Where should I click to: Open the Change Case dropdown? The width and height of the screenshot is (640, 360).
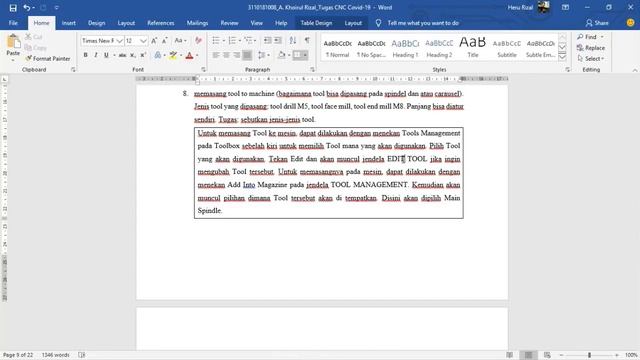[180, 40]
